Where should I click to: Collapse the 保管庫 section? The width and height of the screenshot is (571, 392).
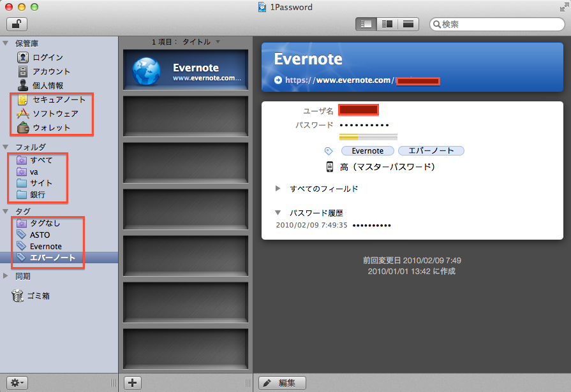[x=6, y=43]
